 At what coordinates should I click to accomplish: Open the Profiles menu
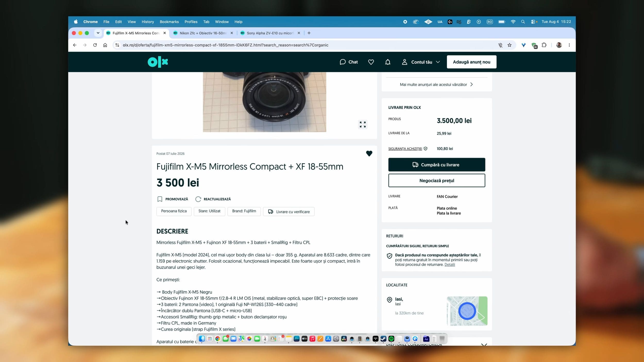click(191, 22)
